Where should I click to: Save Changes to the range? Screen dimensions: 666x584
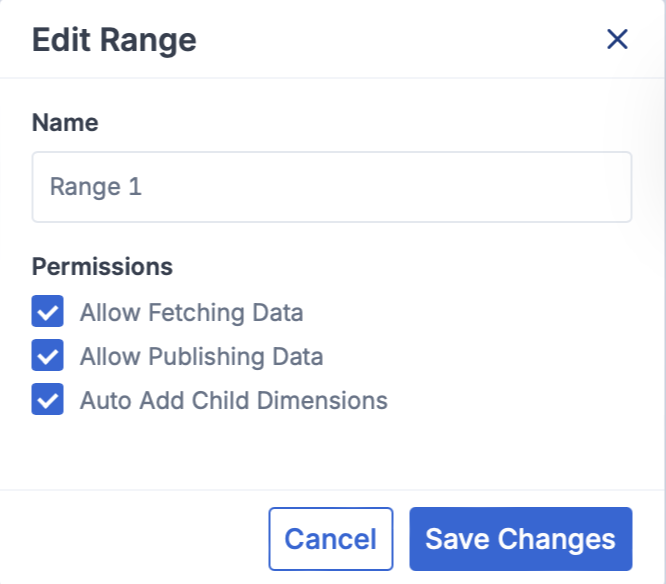click(520, 539)
